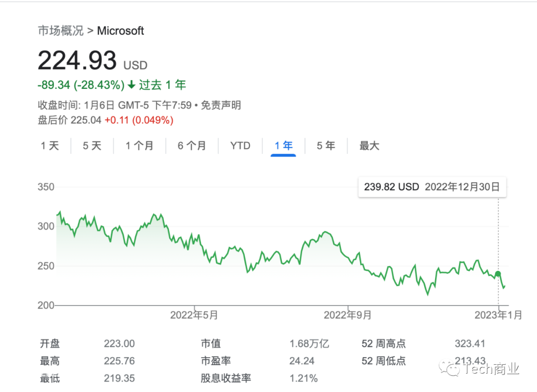The height and width of the screenshot is (392, 537).
Task: Click the green chart data point marker
Action: tap(498, 274)
